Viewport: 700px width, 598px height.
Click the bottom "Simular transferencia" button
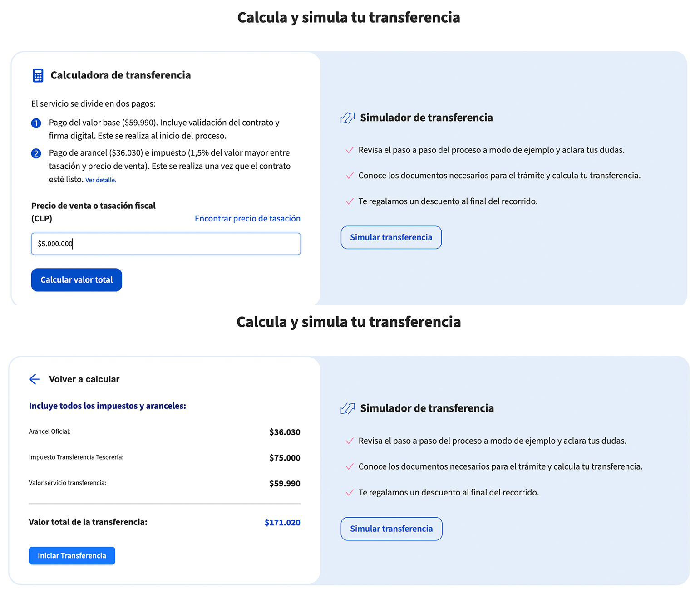391,529
